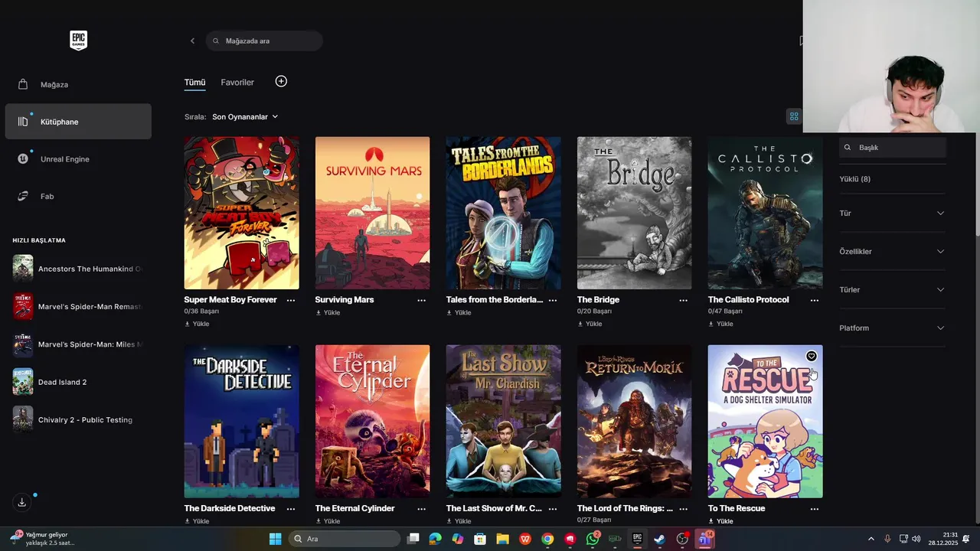Click Yükle under Tales from the Borderlands

pyautogui.click(x=459, y=313)
